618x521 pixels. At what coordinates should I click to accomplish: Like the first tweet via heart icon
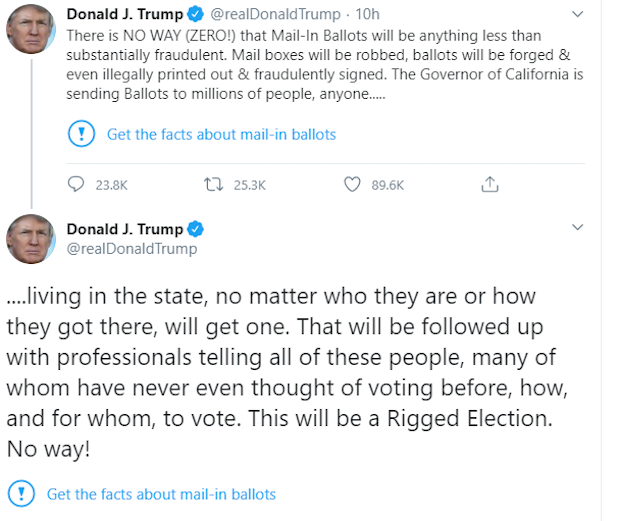click(352, 185)
